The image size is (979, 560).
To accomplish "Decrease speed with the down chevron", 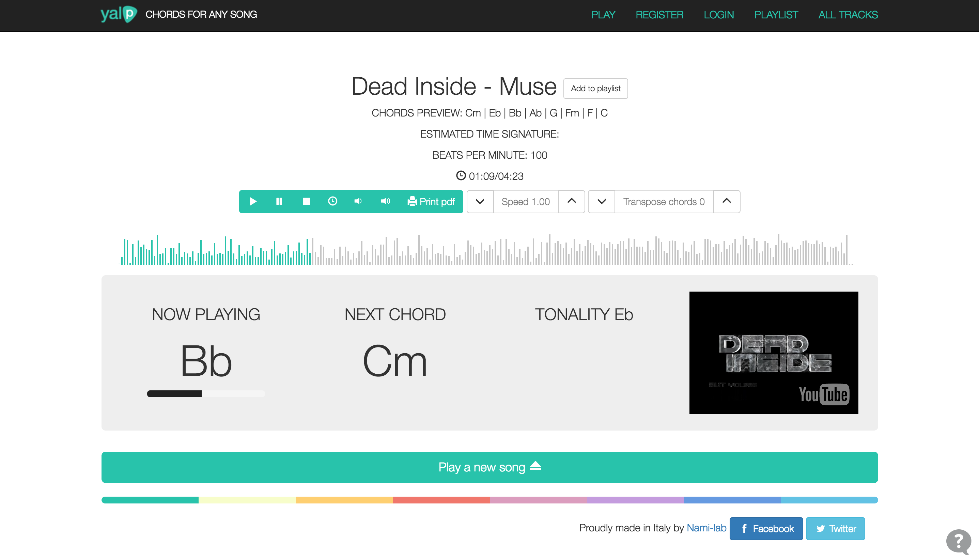I will (480, 202).
